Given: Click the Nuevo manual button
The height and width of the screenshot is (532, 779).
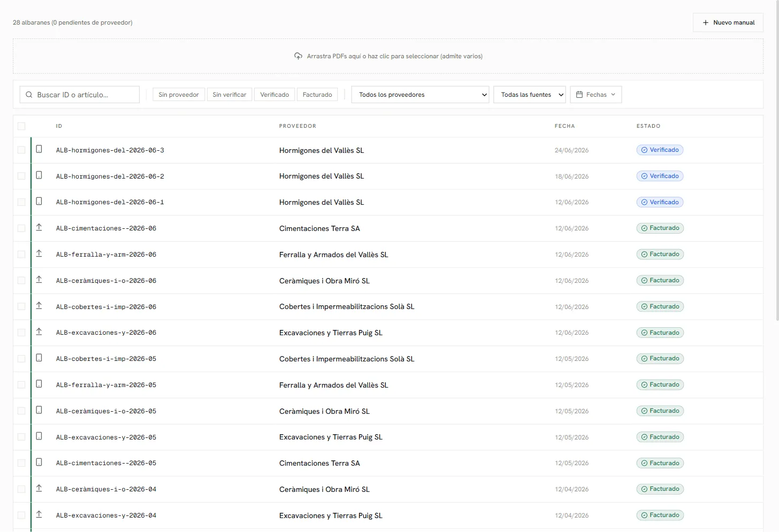Looking at the screenshot, I should pos(728,22).
